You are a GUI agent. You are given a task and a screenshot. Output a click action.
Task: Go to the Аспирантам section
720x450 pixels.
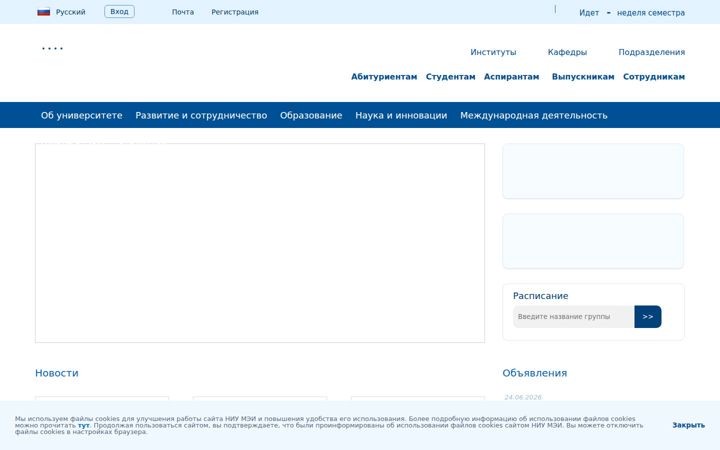512,77
